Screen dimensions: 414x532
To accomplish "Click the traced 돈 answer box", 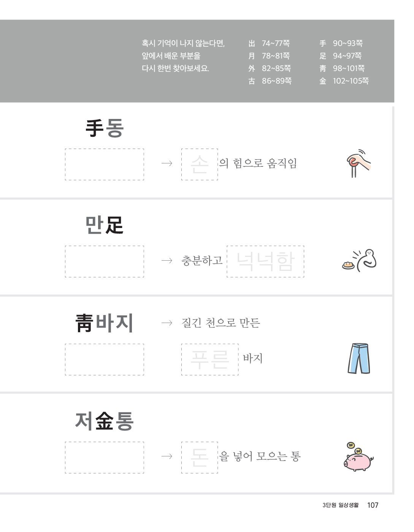I will pyautogui.click(x=200, y=458).
